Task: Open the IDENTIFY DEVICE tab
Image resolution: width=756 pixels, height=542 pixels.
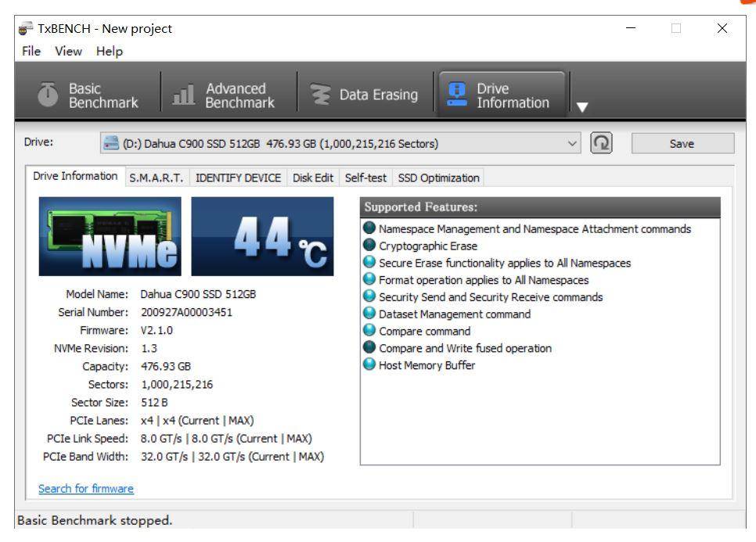Action: 237,178
